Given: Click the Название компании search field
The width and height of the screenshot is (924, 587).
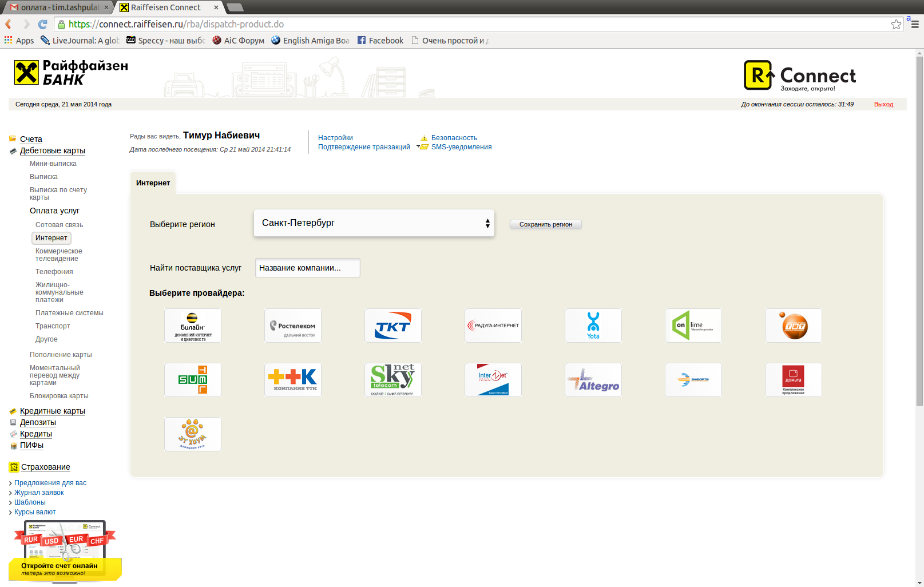Looking at the screenshot, I should (308, 268).
